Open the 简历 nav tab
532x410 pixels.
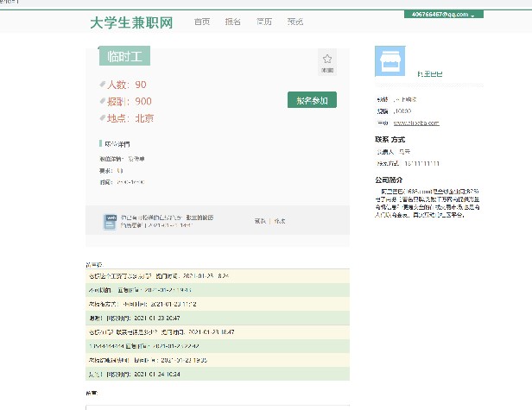coord(264,22)
